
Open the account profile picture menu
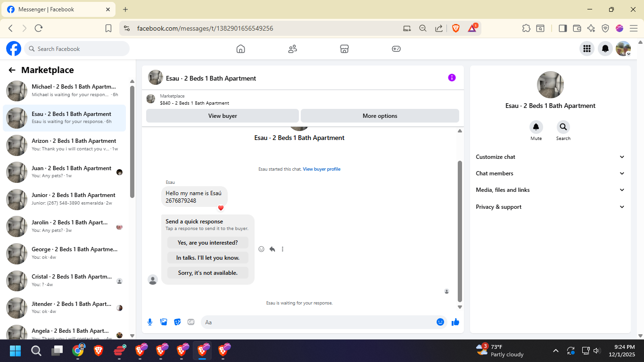(x=623, y=49)
